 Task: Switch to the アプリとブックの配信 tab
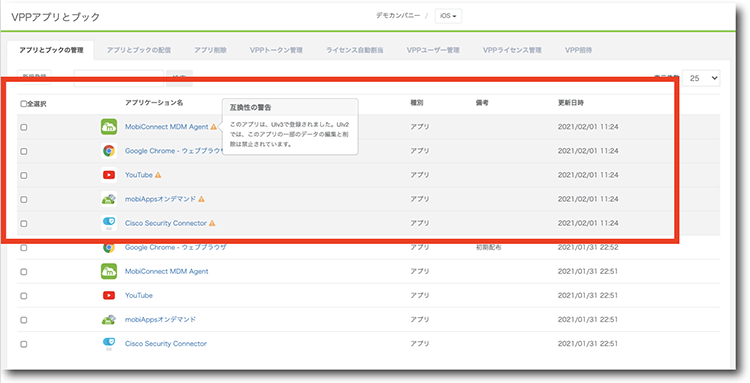[138, 50]
